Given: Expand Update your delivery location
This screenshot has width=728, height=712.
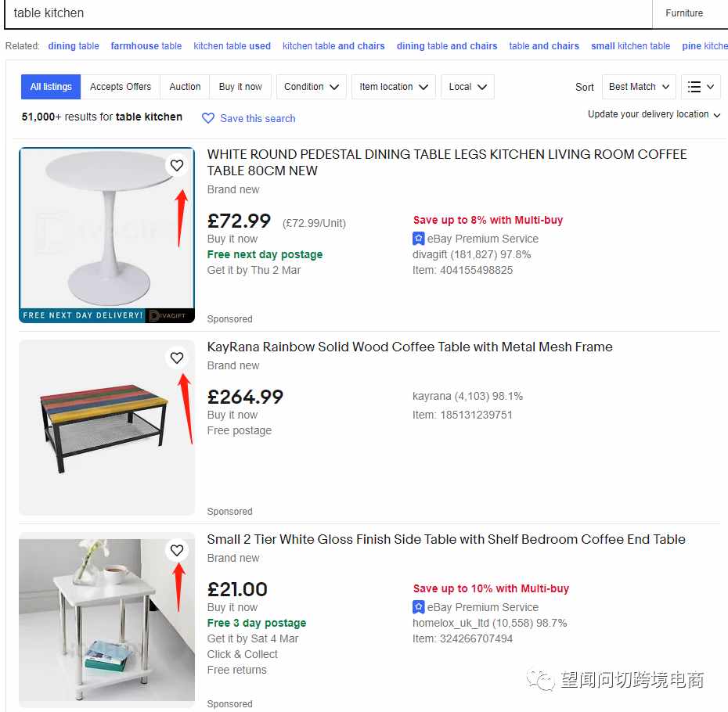Looking at the screenshot, I should [x=654, y=114].
